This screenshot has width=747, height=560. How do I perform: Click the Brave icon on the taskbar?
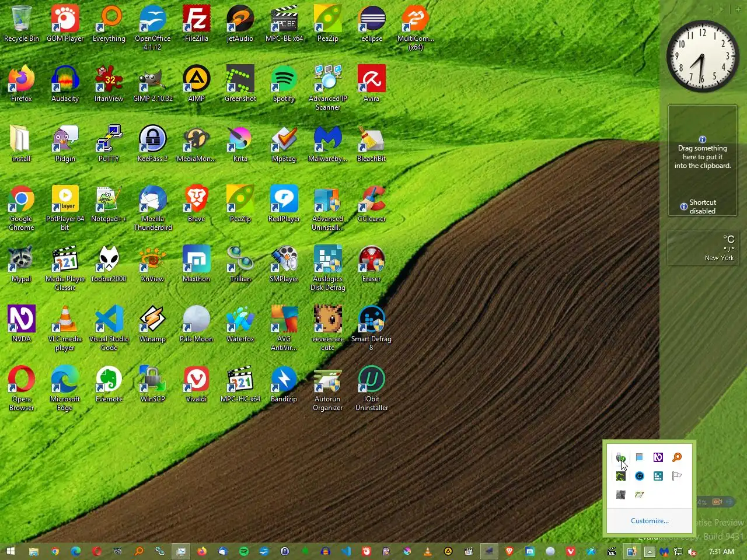click(509, 551)
